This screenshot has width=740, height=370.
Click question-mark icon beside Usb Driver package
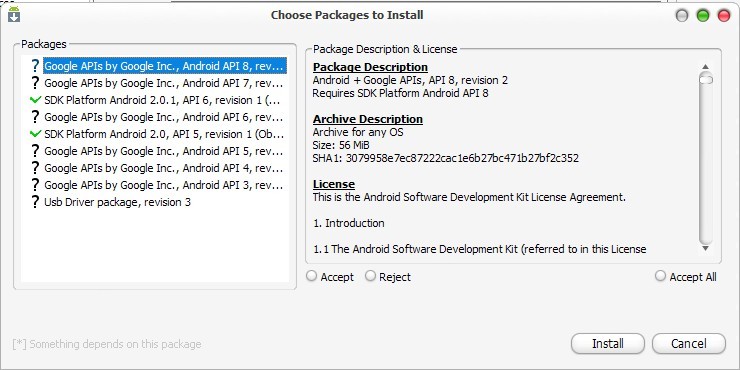pyautogui.click(x=35, y=202)
